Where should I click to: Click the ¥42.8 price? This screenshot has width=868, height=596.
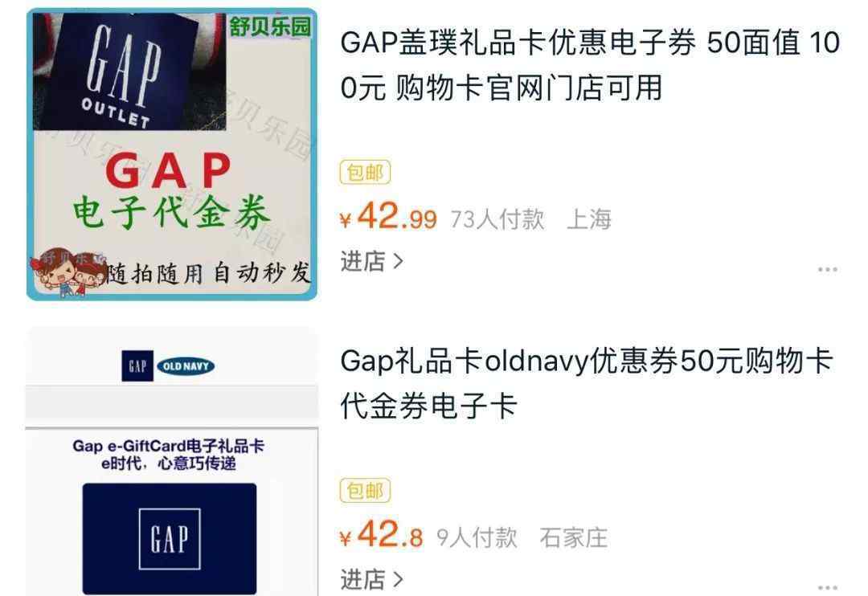pos(381,535)
